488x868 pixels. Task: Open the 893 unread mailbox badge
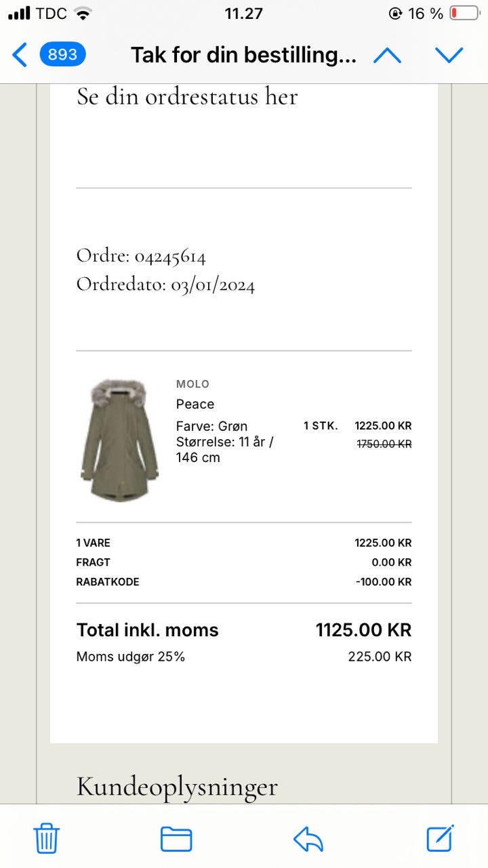(x=62, y=54)
